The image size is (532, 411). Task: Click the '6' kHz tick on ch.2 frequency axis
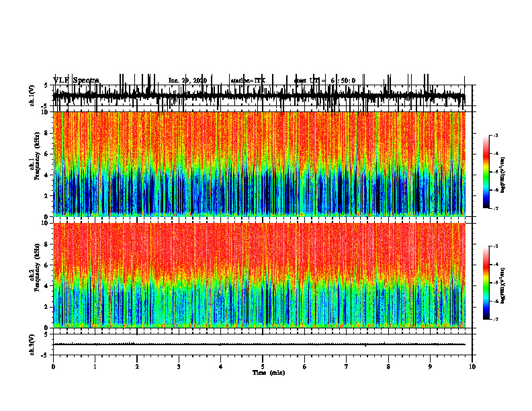click(48, 265)
